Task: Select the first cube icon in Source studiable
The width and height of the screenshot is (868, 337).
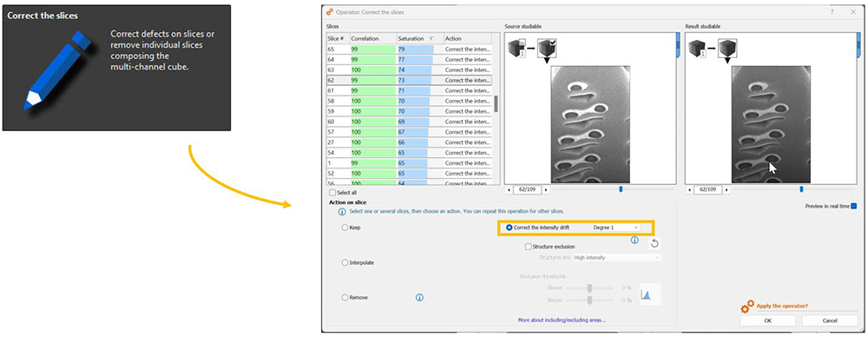Action: [516, 50]
